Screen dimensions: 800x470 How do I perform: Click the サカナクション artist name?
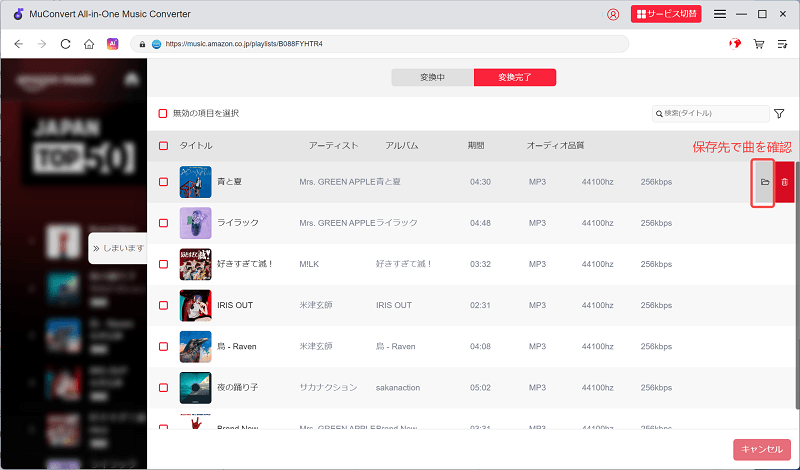click(328, 388)
